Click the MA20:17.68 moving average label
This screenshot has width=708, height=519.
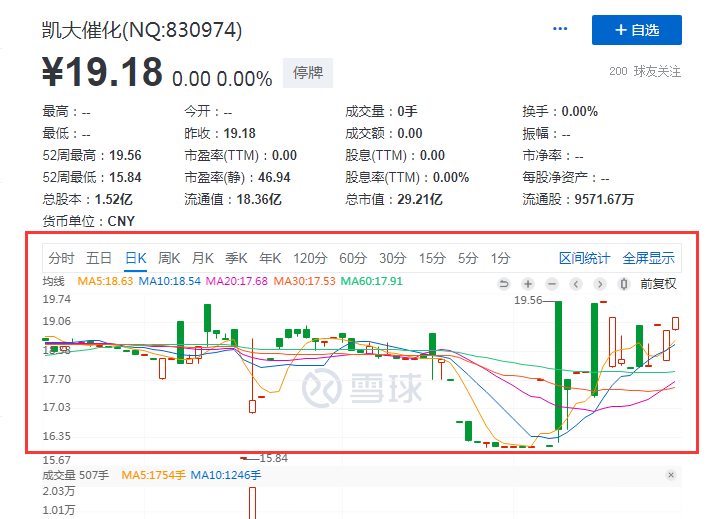coord(237,281)
